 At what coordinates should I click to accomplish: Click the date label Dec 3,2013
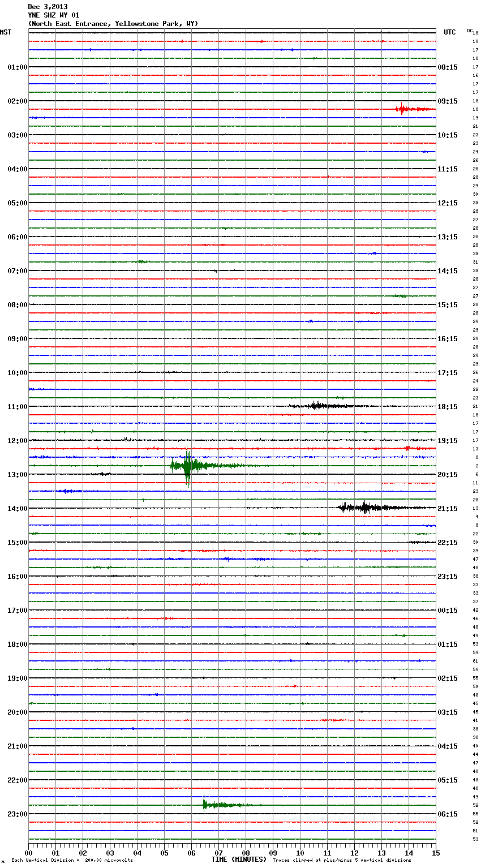point(48,7)
